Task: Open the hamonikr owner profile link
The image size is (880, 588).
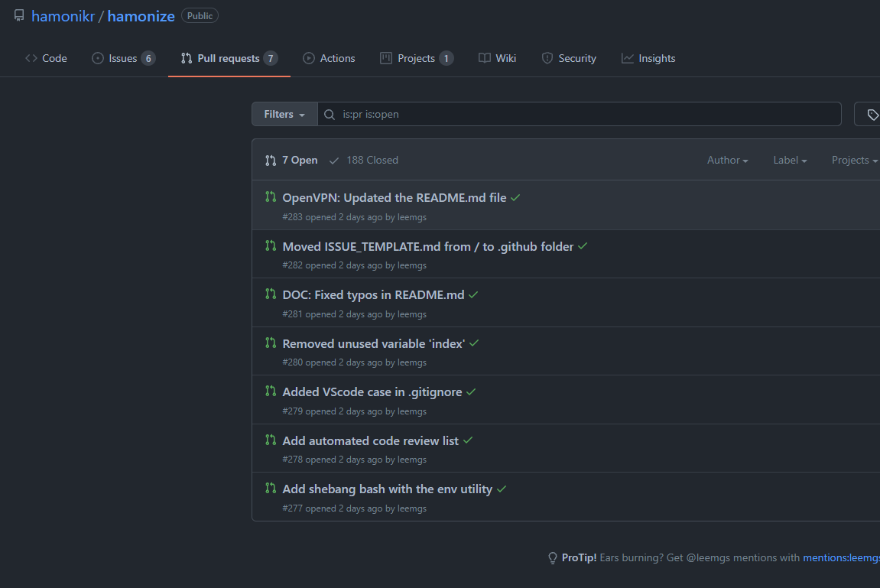Action: point(63,16)
